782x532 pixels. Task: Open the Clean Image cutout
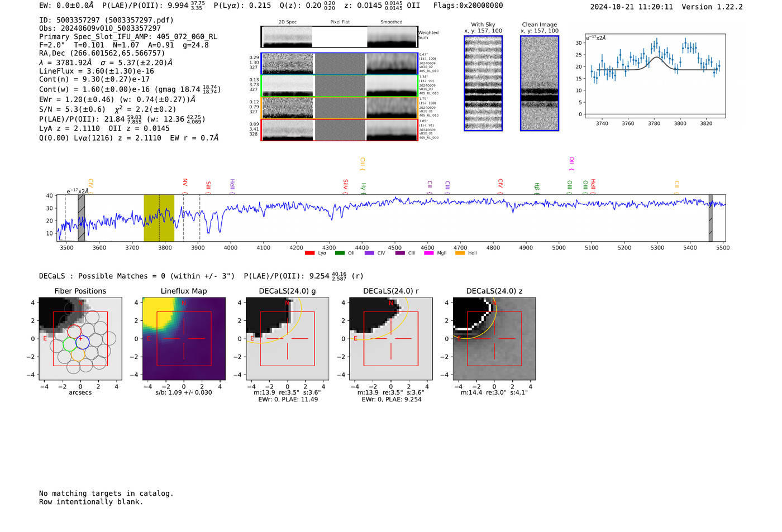tap(540, 83)
